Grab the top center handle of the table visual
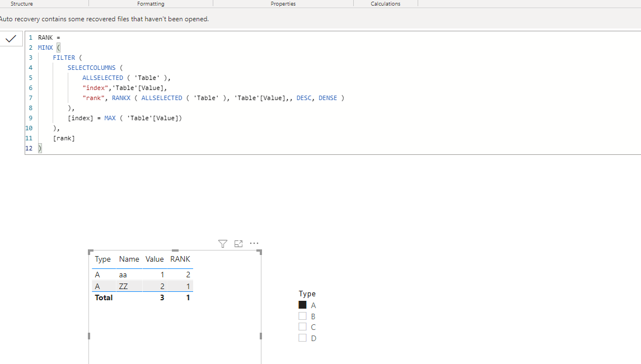Screen dimensions: 641x364 (175, 250)
